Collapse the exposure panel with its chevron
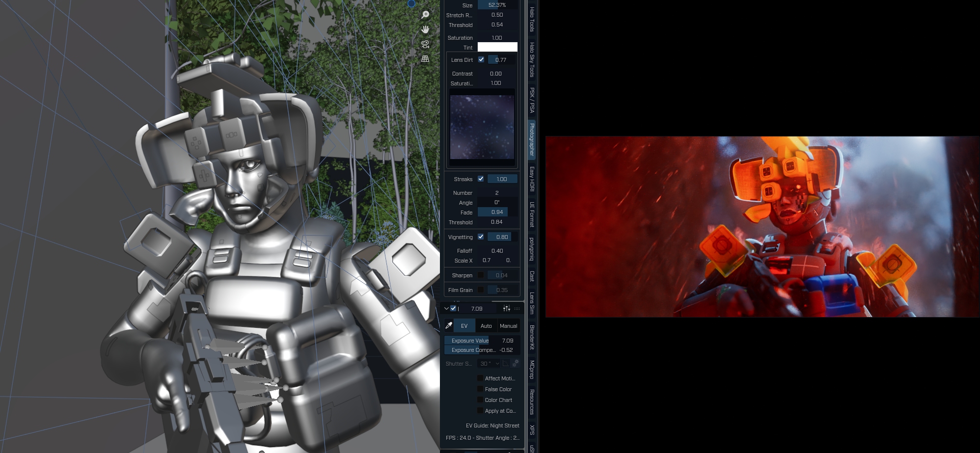 pyautogui.click(x=446, y=309)
